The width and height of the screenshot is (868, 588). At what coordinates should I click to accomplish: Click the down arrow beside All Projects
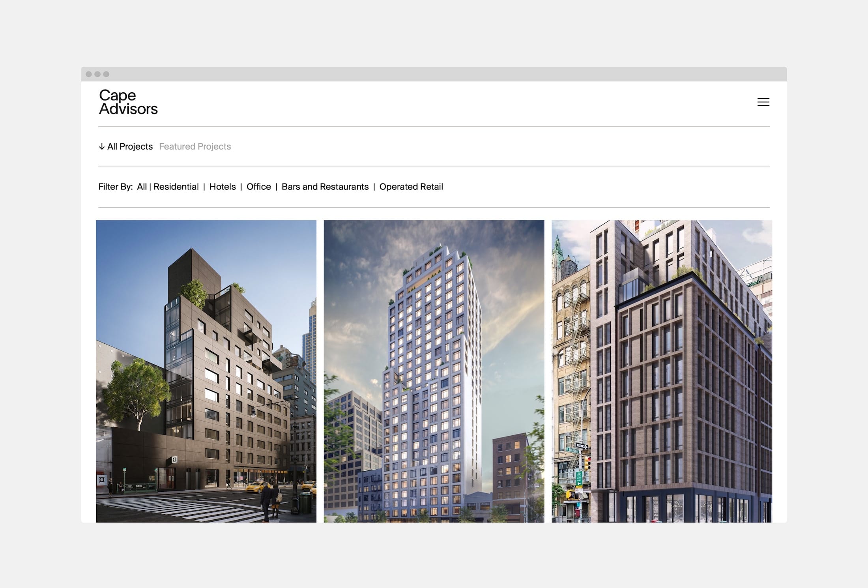(x=101, y=146)
